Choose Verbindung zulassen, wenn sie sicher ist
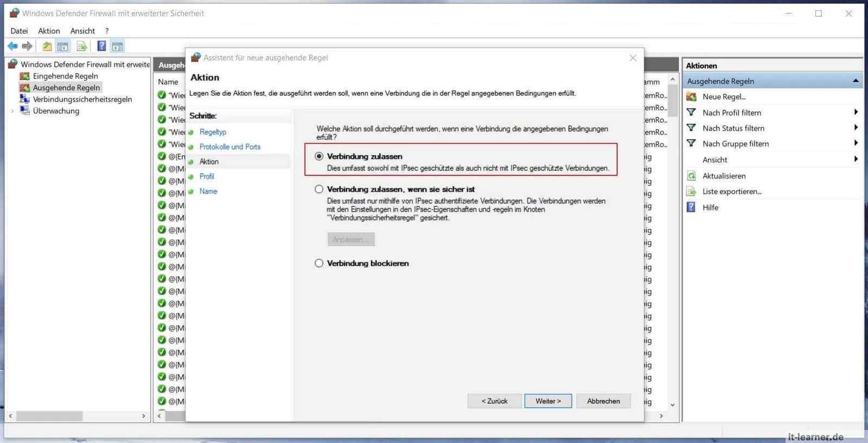Screen dimensions: 868x443 click(319, 189)
